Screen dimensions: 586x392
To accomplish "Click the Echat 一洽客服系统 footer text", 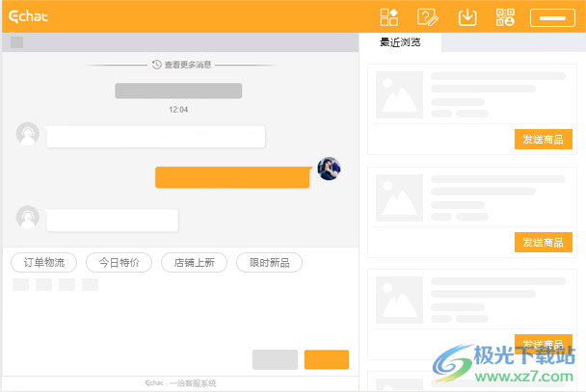I will click(180, 383).
